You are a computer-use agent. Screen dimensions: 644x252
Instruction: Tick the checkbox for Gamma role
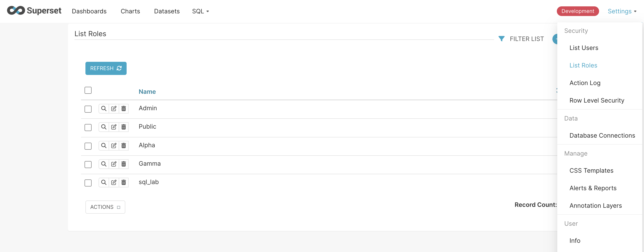pos(88,165)
